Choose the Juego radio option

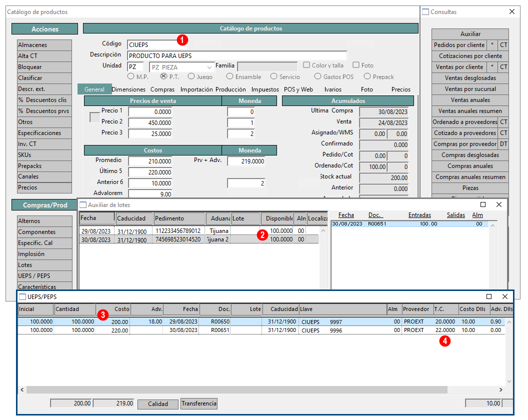191,76
